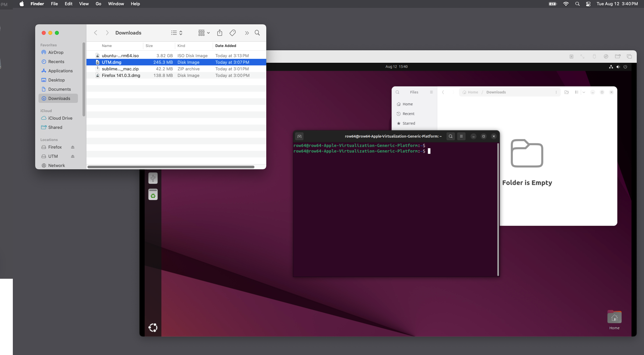This screenshot has height=355, width=644.
Task: Open the Edit menu
Action: click(x=68, y=4)
